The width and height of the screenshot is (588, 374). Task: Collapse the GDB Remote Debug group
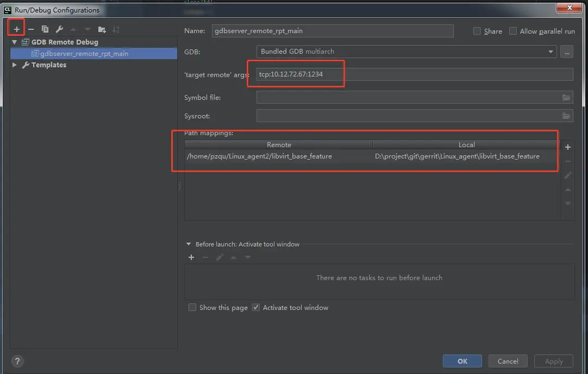click(x=15, y=42)
